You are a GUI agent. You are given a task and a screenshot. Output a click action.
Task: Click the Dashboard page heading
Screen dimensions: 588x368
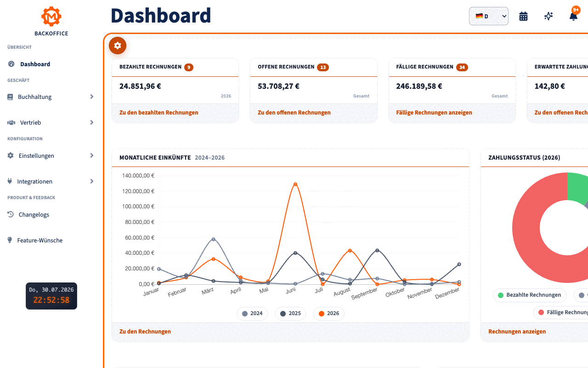point(161,16)
